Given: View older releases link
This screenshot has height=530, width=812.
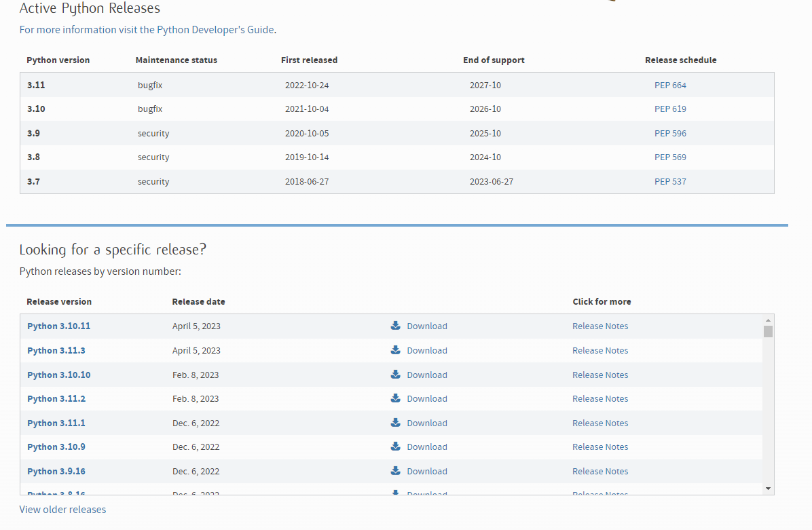Looking at the screenshot, I should (x=62, y=510).
